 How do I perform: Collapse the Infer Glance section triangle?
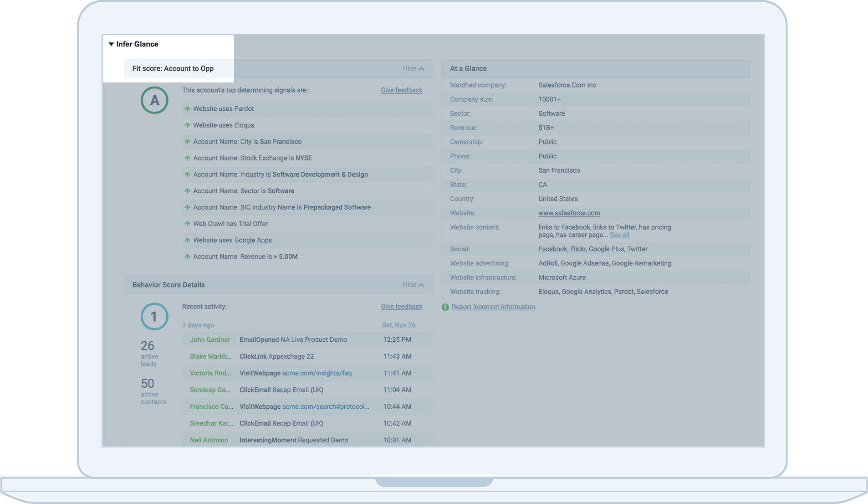(111, 44)
